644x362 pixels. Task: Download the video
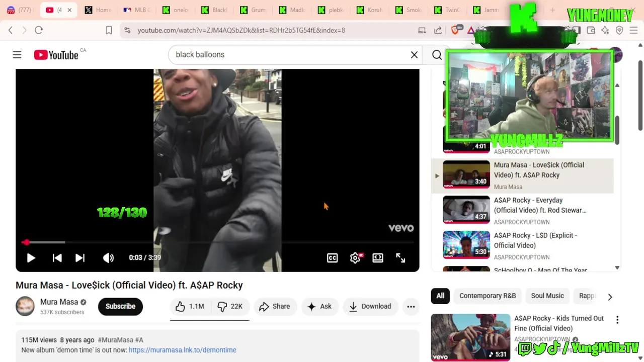click(370, 306)
